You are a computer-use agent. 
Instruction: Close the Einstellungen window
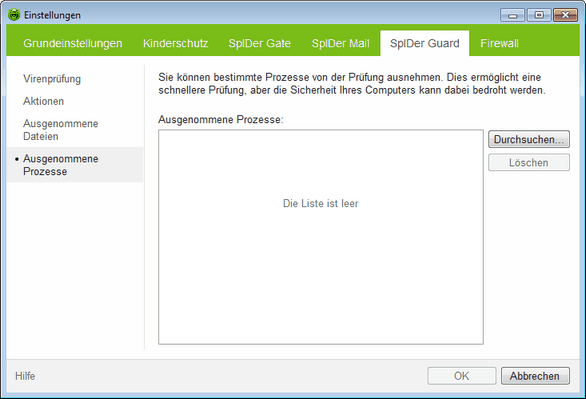[565, 15]
